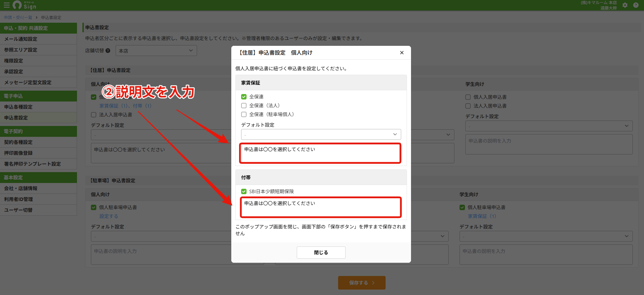Click the 閉じる button in dialog

(321, 253)
